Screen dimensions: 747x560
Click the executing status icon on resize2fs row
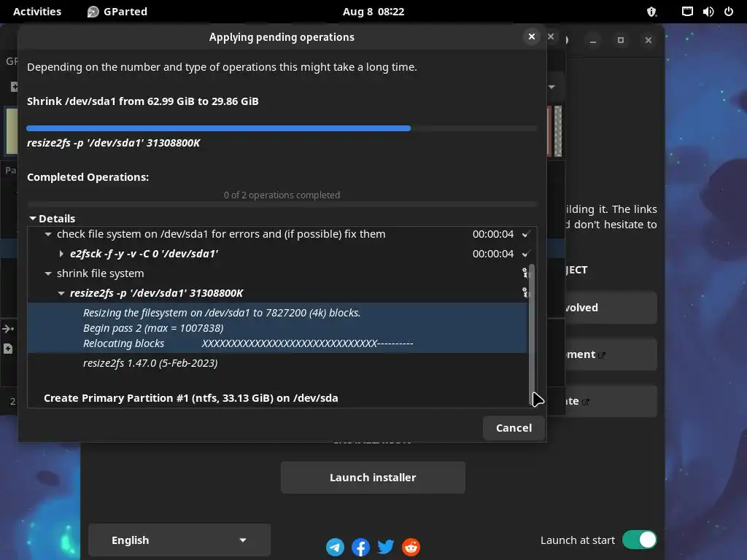click(x=525, y=292)
